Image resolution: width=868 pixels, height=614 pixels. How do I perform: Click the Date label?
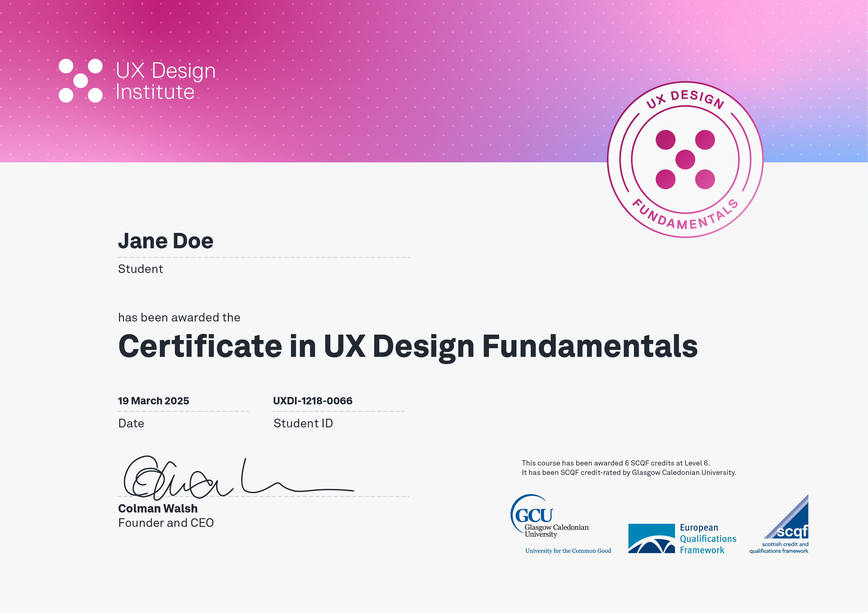[131, 423]
